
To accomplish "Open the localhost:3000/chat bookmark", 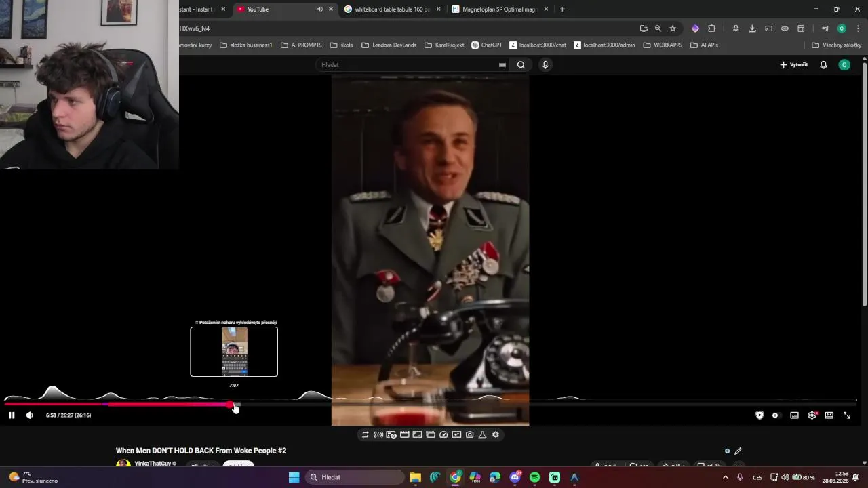I will (x=538, y=45).
